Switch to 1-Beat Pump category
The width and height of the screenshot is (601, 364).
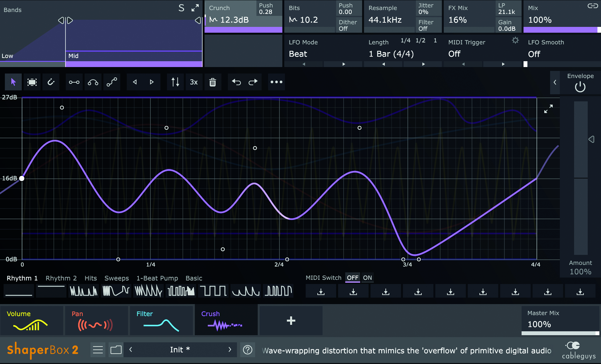(157, 278)
